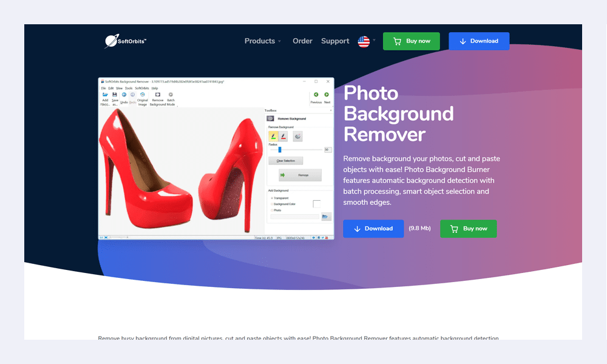Image resolution: width=607 pixels, height=364 pixels.
Task: Open the Edit menu in the app window
Action: [x=110, y=88]
